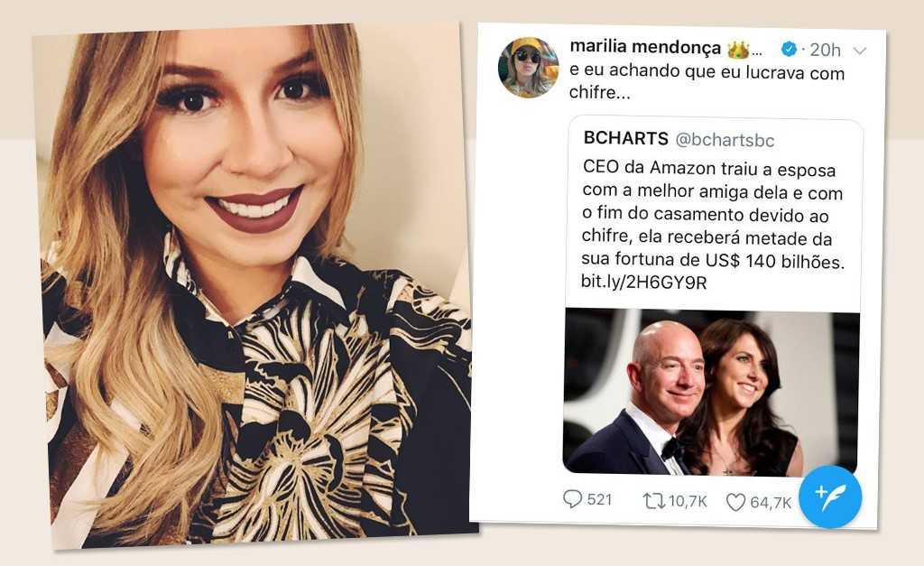Click the BCHARTS account name
Screen dimensions: 924x566
[x=626, y=138]
